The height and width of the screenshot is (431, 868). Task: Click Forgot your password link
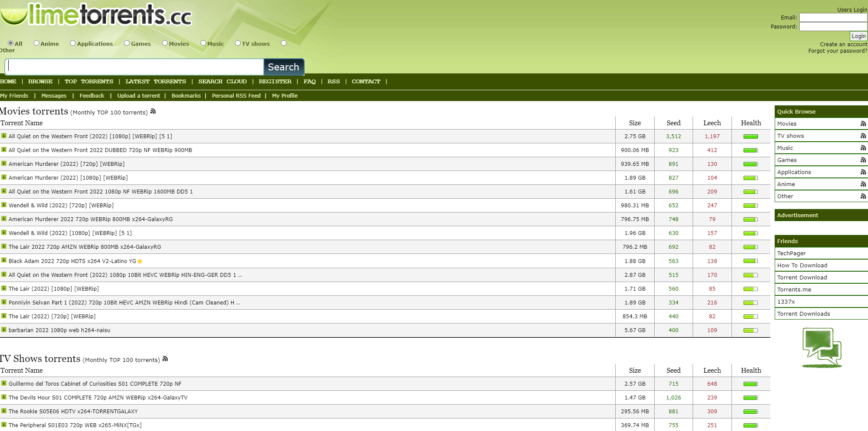click(838, 51)
